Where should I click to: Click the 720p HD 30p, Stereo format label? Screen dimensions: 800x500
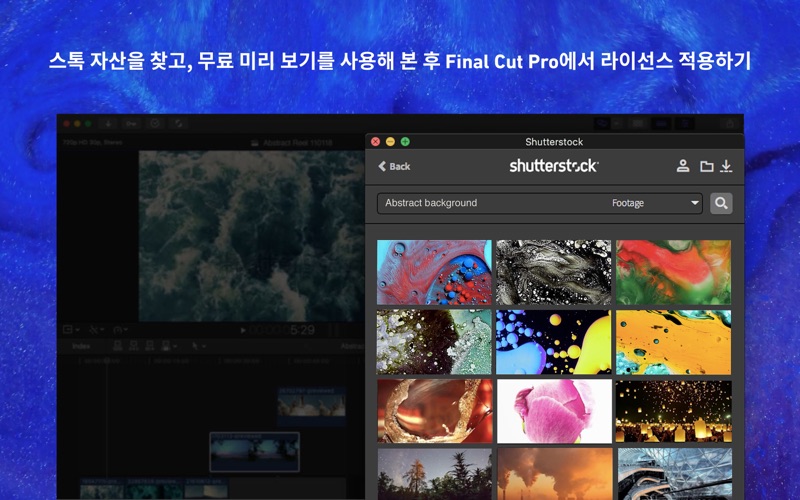point(92,142)
